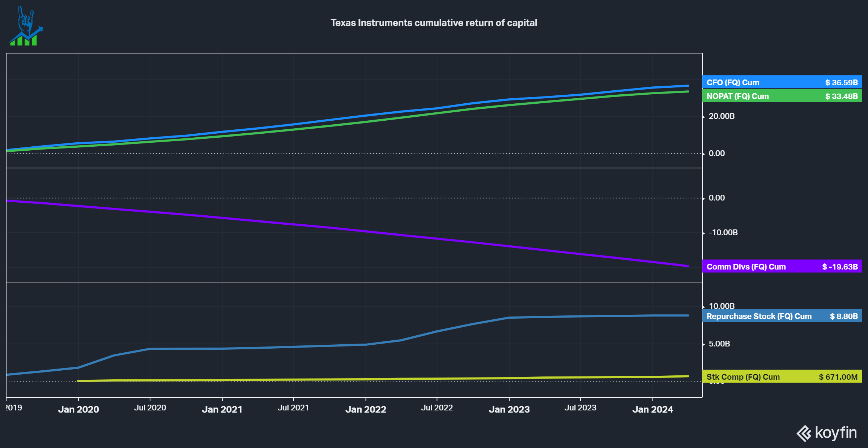
Task: Click the Jan 2023 axis label
Action: 509,409
